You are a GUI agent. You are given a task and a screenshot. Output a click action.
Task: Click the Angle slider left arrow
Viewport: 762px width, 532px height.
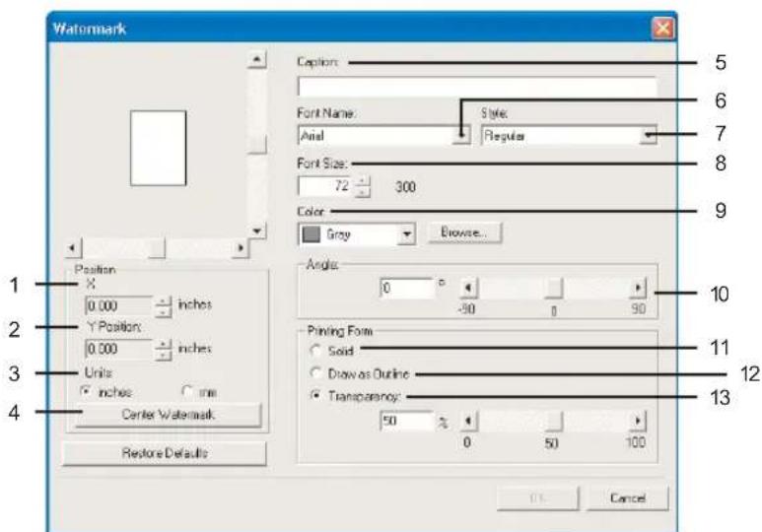click(468, 288)
